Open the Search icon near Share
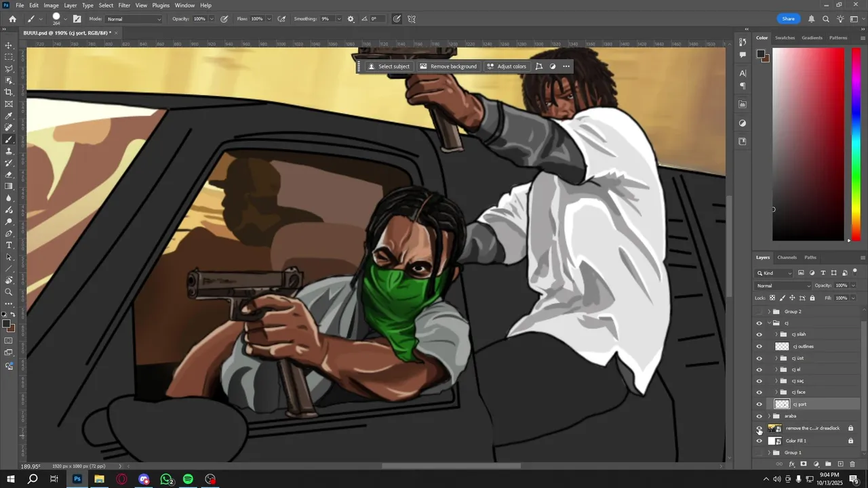868x488 pixels. [x=826, y=19]
